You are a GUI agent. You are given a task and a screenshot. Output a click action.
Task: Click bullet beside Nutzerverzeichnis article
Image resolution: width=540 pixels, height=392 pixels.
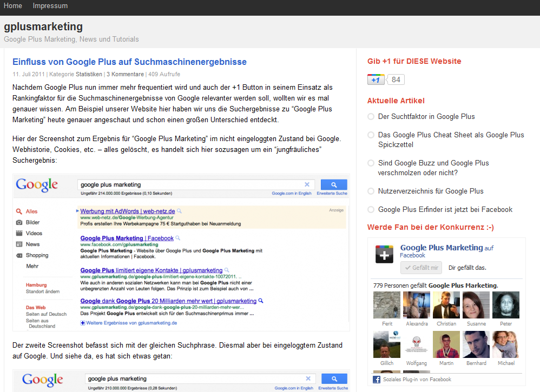pos(371,191)
